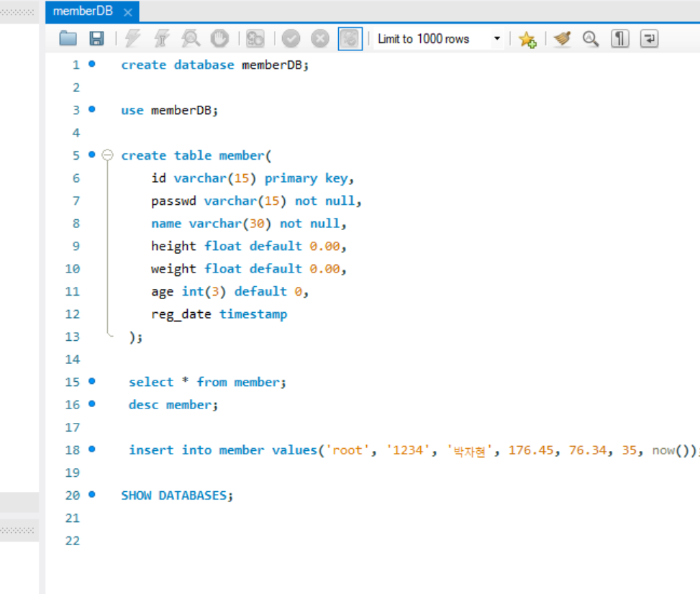Collapse the create table member block
Screen dimensions: 700x594
107,155
